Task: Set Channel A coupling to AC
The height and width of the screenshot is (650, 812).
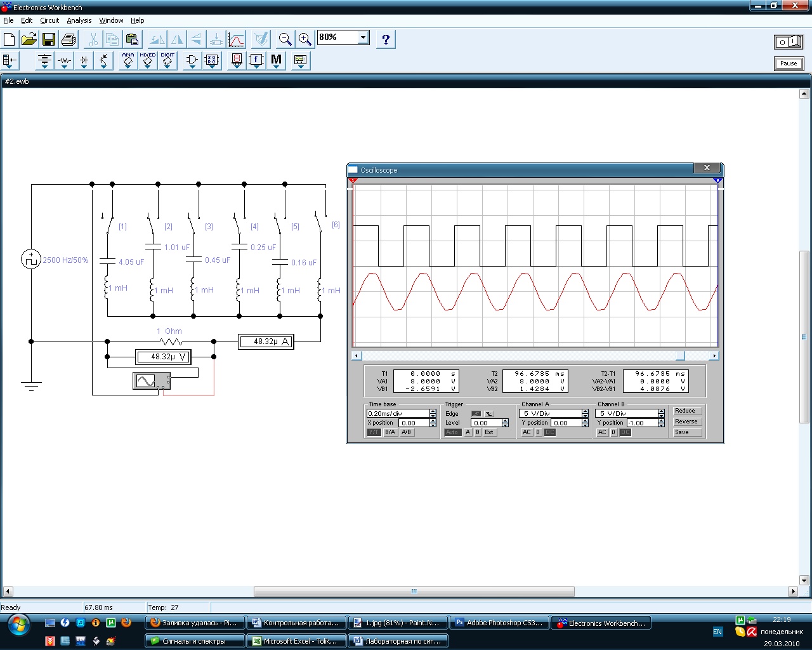Action: (527, 432)
